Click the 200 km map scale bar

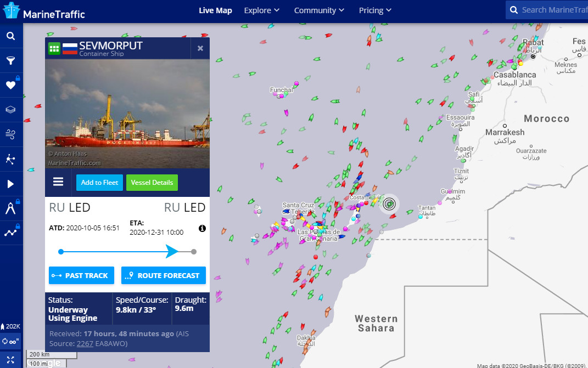pos(52,354)
